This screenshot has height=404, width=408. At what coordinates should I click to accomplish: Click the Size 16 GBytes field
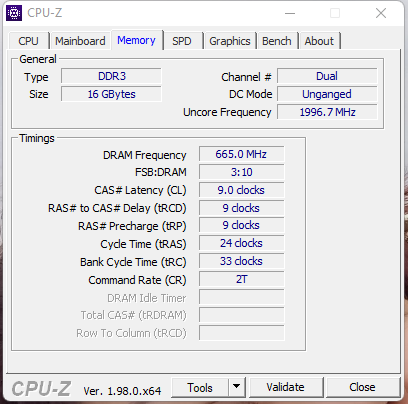click(111, 94)
